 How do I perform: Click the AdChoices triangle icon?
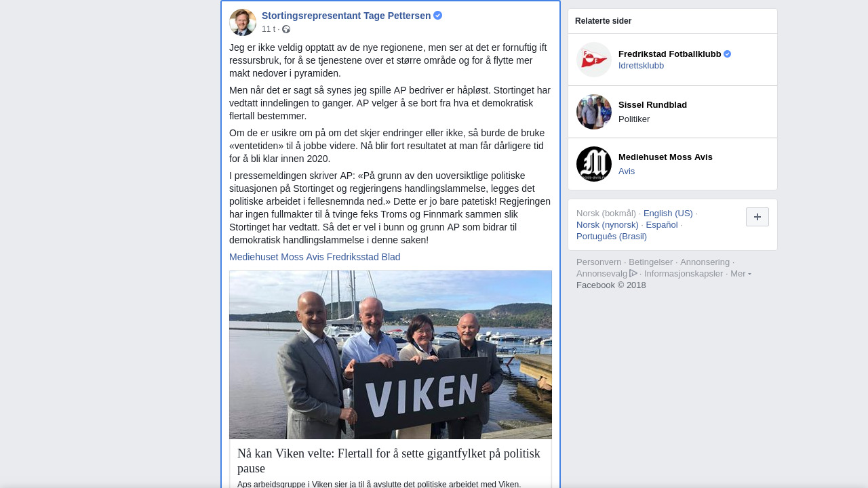633,273
